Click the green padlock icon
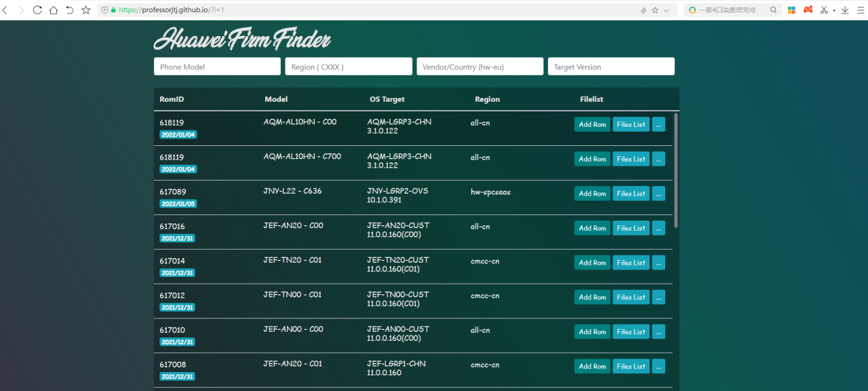This screenshot has height=391, width=868. click(113, 10)
